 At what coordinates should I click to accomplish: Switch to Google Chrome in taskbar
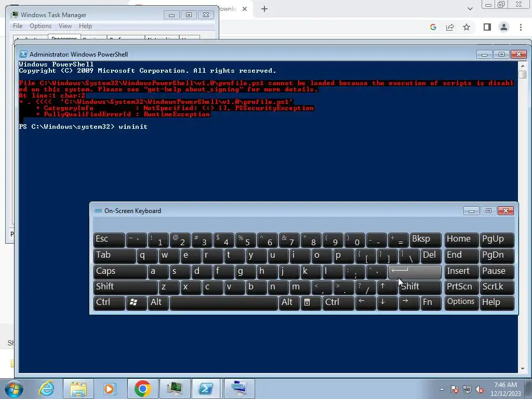tap(142, 389)
